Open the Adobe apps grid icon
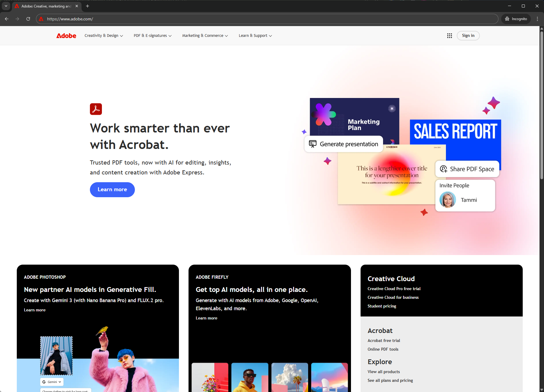 click(449, 36)
